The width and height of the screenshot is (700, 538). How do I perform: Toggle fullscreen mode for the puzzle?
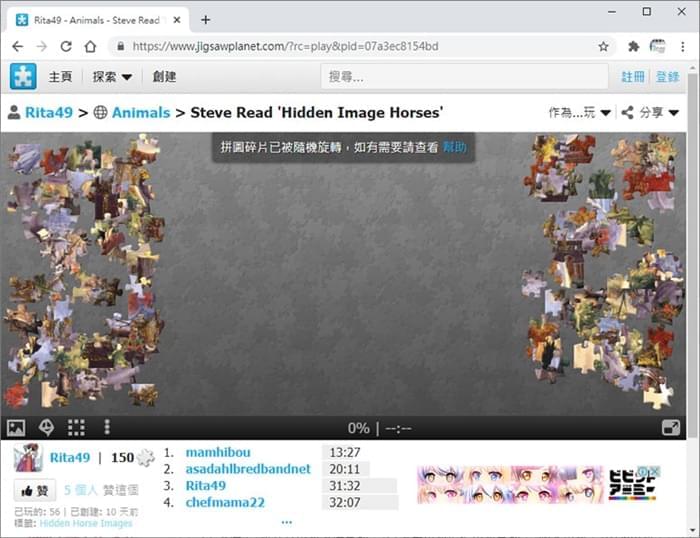[671, 428]
